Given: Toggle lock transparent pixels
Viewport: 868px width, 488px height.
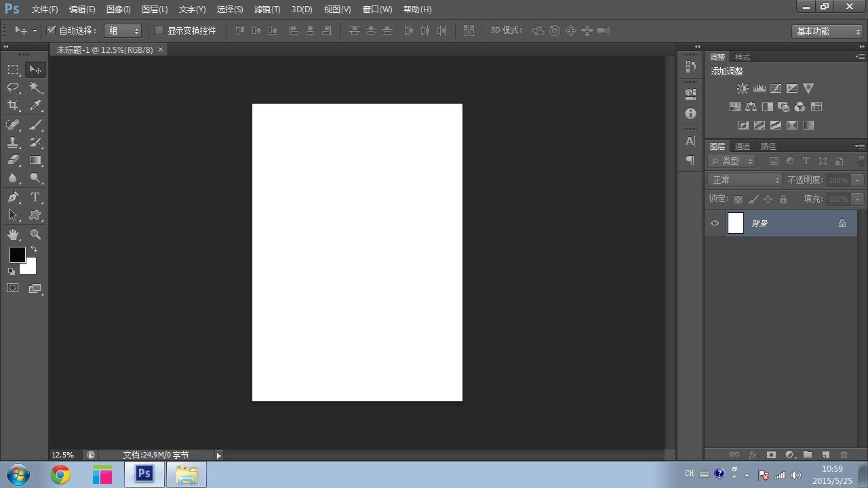Looking at the screenshot, I should pos(738,199).
